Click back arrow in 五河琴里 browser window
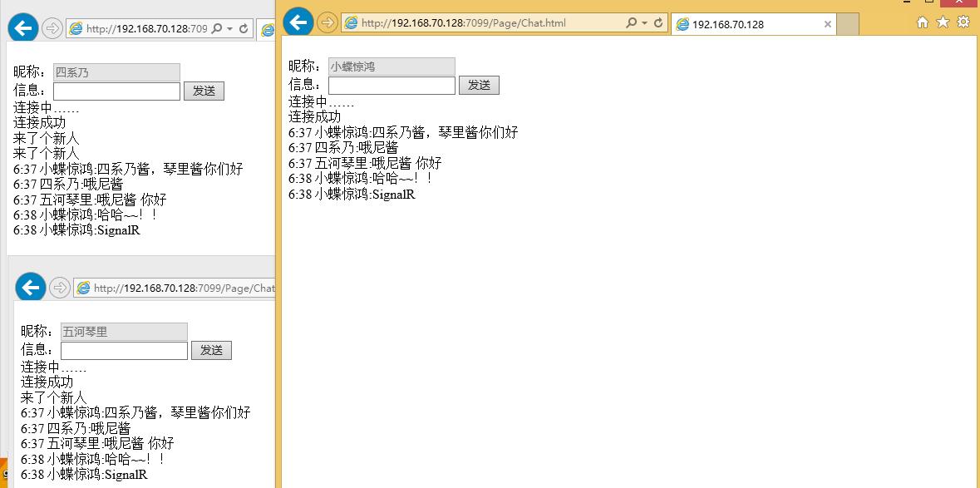Viewport: 980px width, 488px height. pos(31,288)
